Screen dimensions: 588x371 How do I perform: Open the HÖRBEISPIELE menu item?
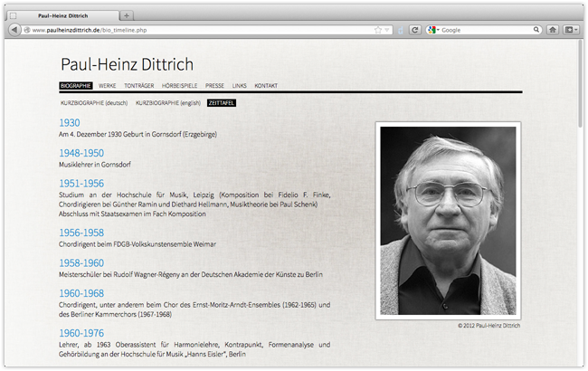[180, 86]
